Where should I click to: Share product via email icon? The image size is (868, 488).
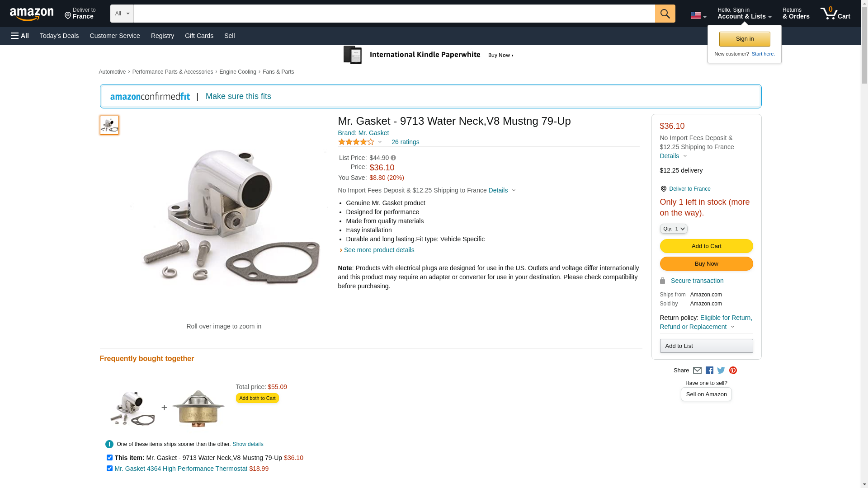pos(697,371)
